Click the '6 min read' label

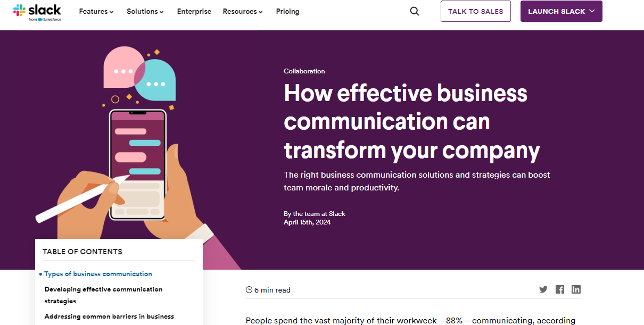pyautogui.click(x=273, y=290)
